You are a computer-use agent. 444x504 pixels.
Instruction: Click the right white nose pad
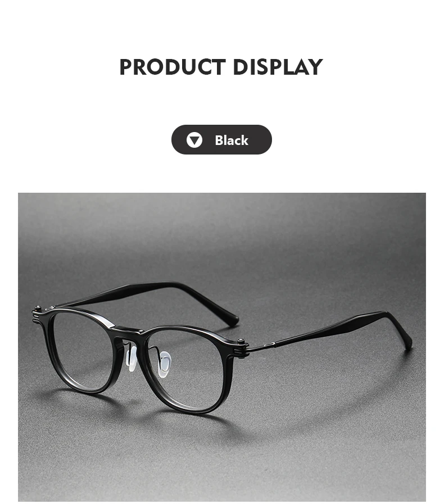click(164, 364)
